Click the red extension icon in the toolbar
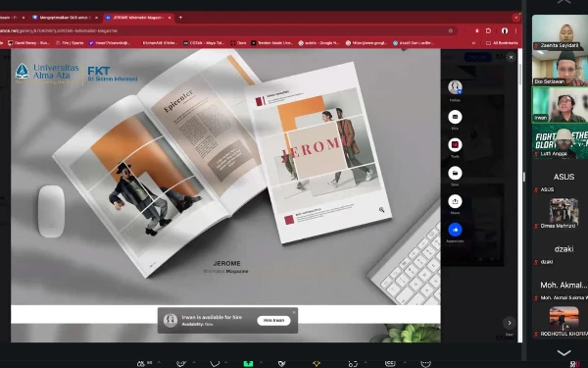Screen dimensions: 588x368 point(477,30)
